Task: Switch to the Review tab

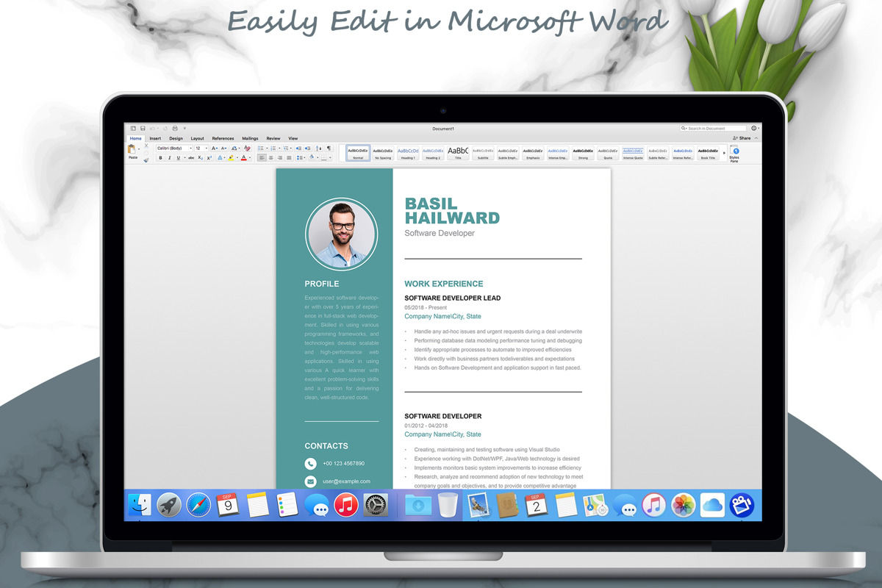Action: 273,138
